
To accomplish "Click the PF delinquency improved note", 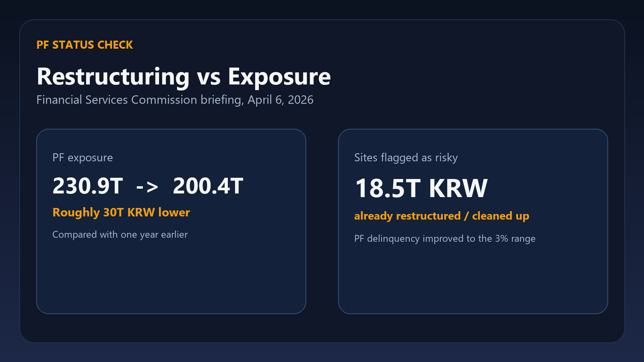I will pyautogui.click(x=445, y=239).
